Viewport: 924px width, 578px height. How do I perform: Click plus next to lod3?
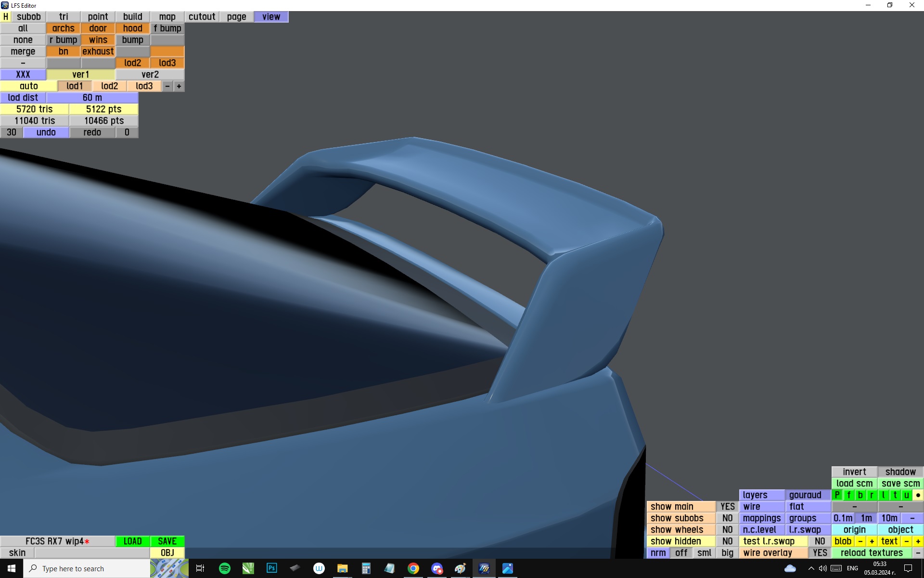[x=179, y=86]
